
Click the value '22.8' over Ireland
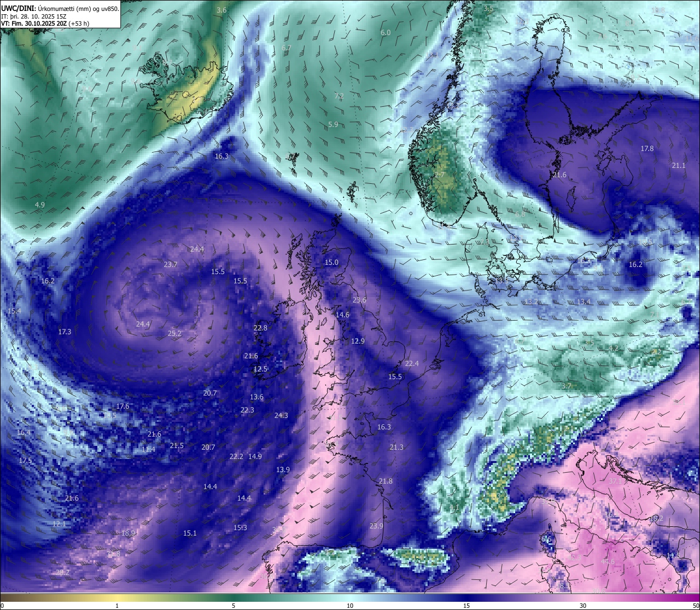point(260,328)
